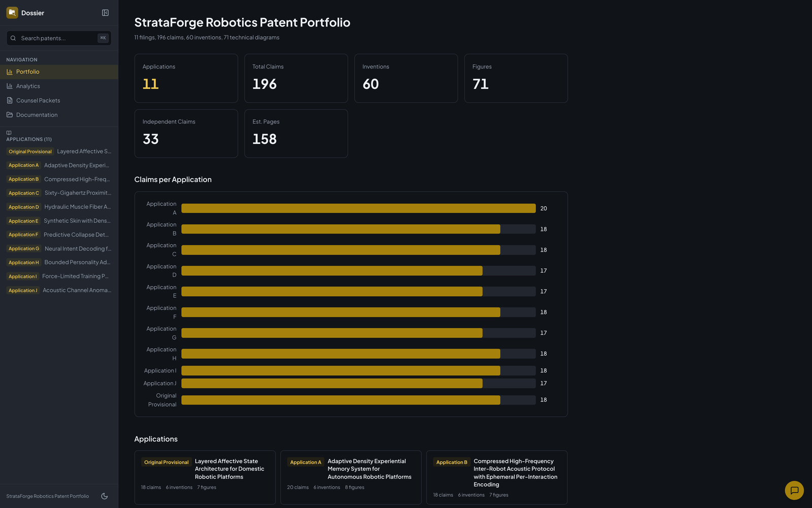
Task: Click the Application A claims bar
Action: tap(358, 208)
